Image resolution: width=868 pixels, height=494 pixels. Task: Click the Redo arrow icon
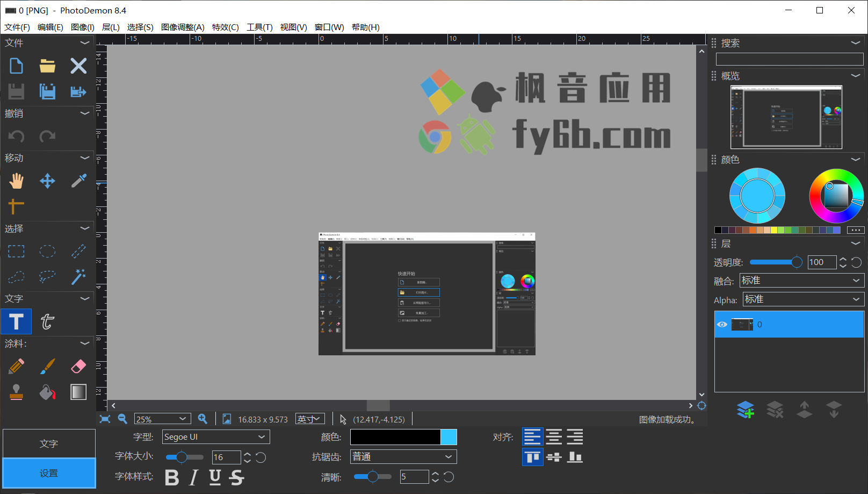pos(47,137)
